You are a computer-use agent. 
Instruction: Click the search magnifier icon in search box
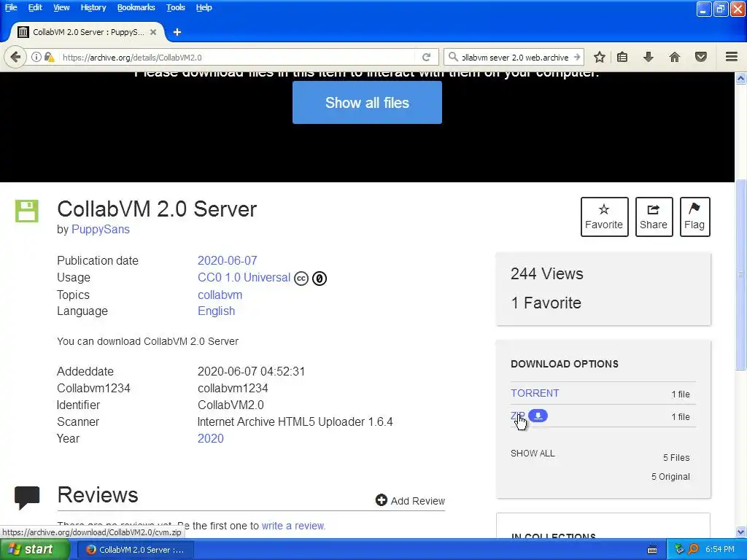click(453, 57)
